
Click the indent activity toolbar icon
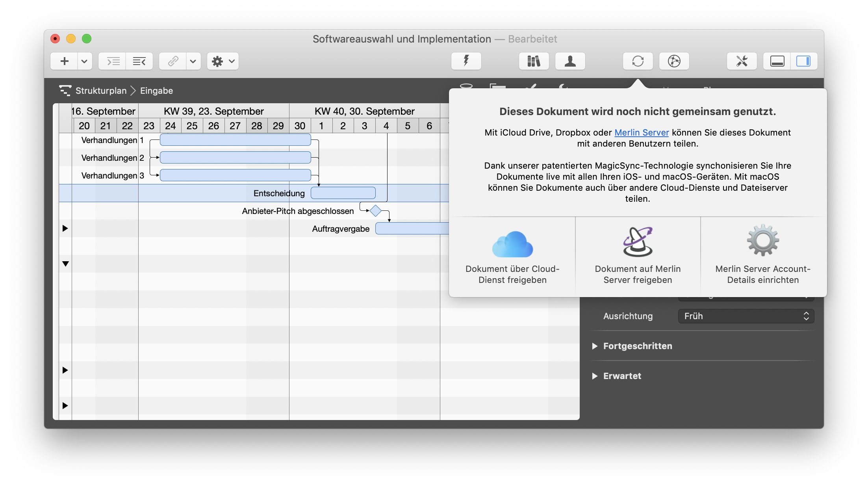(x=113, y=61)
